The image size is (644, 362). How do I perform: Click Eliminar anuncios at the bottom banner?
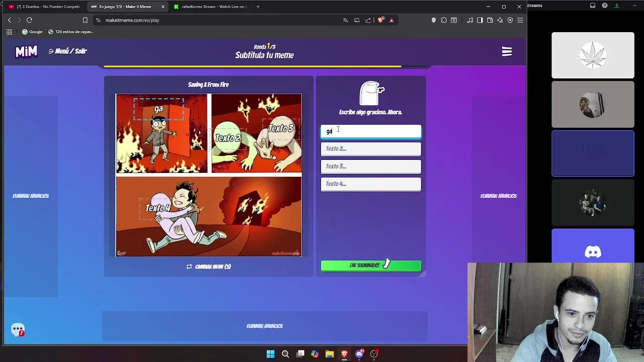pyautogui.click(x=265, y=326)
